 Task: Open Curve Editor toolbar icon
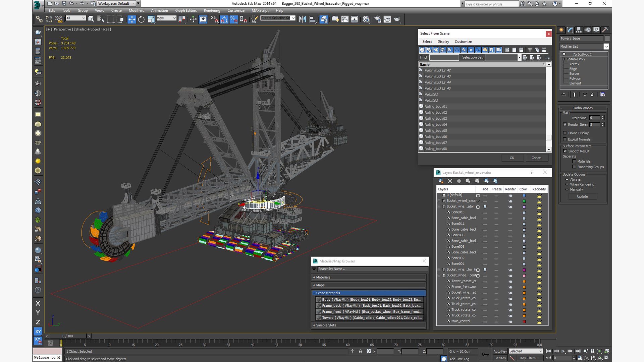point(345,19)
